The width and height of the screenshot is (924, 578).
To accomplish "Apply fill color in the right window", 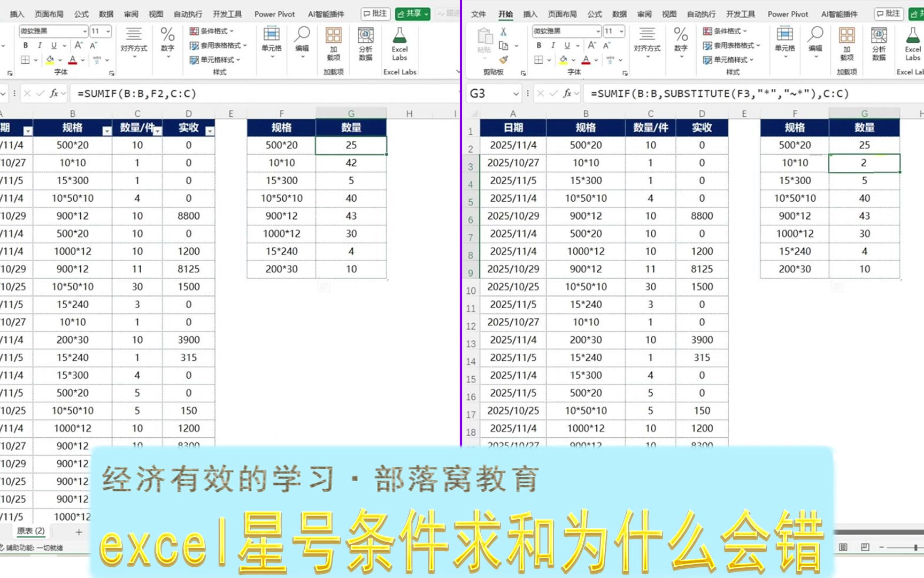I will (564, 60).
